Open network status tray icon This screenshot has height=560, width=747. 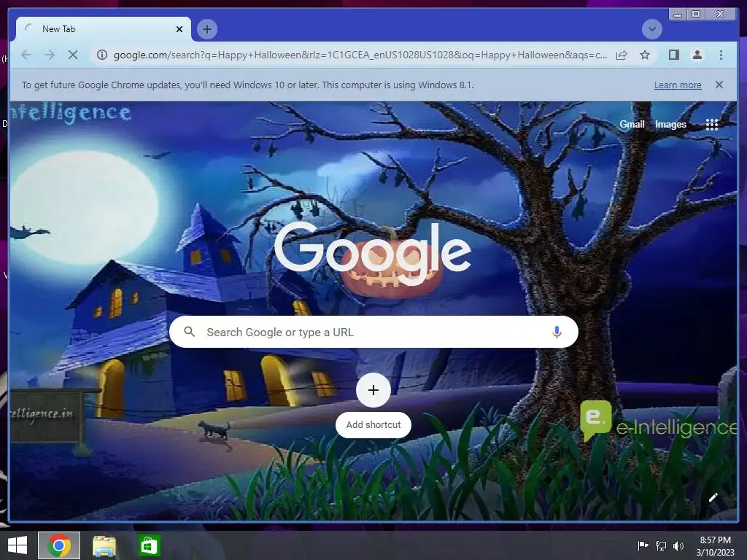(660, 545)
